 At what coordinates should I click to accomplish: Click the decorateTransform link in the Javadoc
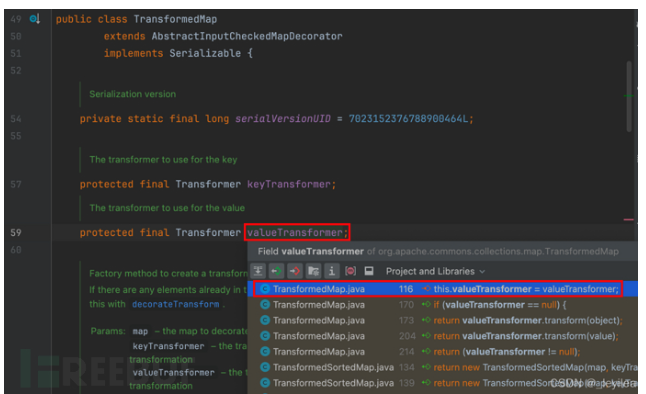[x=176, y=304]
